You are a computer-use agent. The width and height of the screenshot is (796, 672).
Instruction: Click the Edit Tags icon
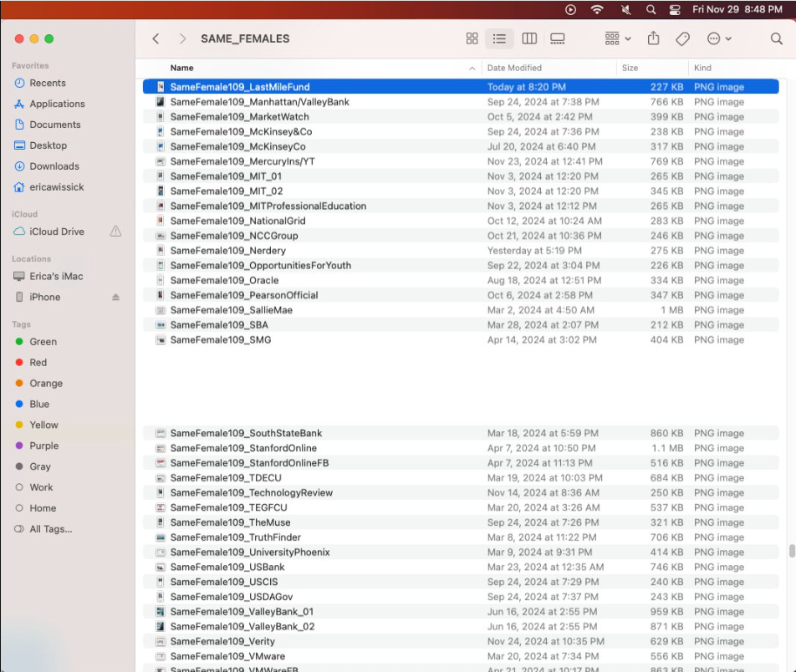(683, 38)
